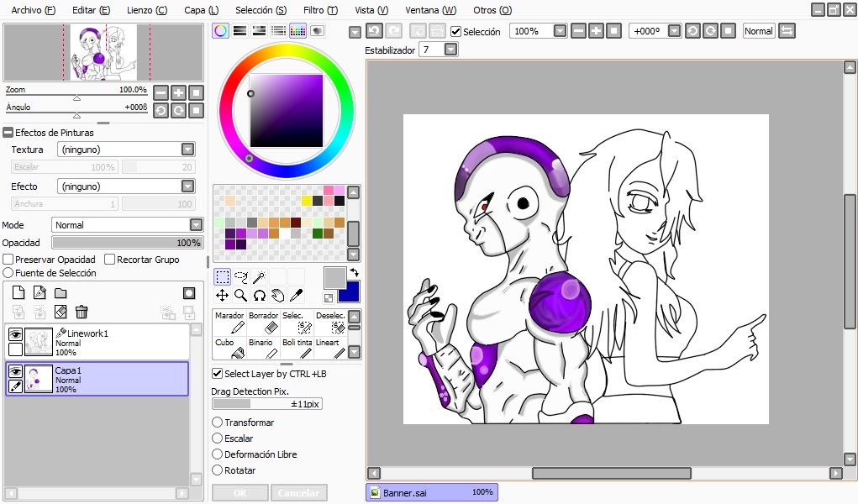858x504 pixels.
Task: Choose the Boli tinta pen tool
Action: coord(297,348)
